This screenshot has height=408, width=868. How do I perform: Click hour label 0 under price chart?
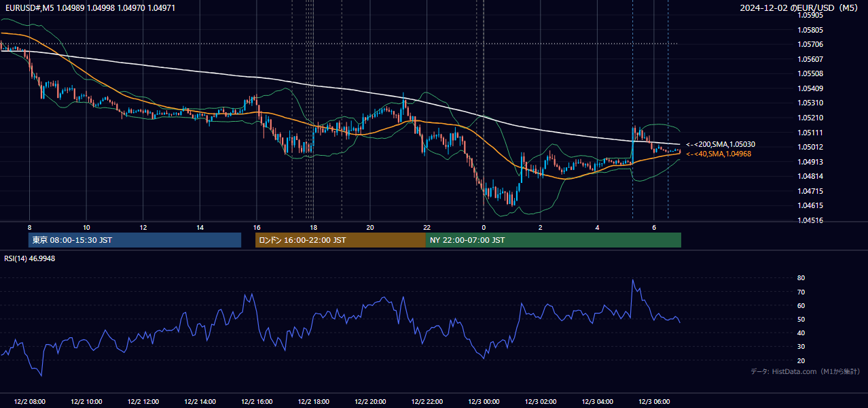484,227
